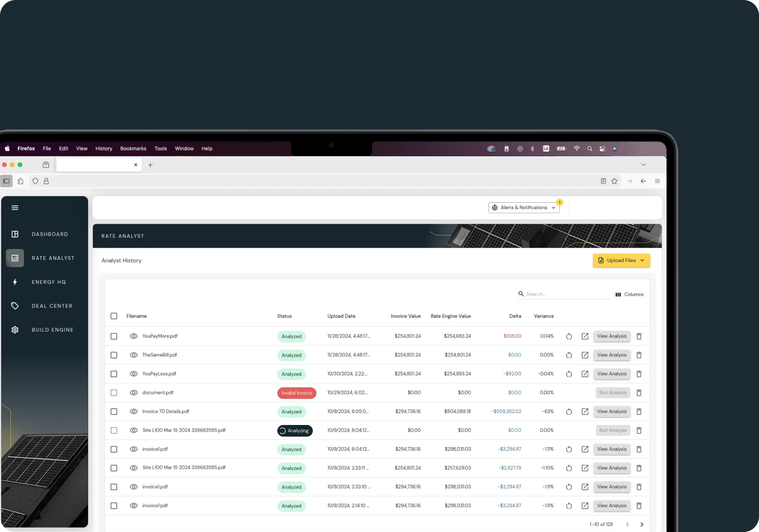Viewport: 759px width, 532px height.
Task: Click the Energy HQ lightning bolt icon
Action: coord(15,282)
